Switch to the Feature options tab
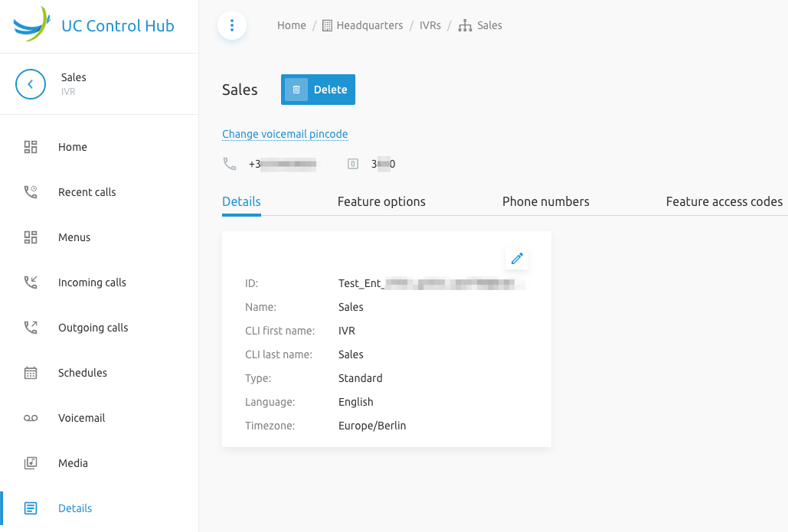The image size is (788, 532). click(381, 202)
